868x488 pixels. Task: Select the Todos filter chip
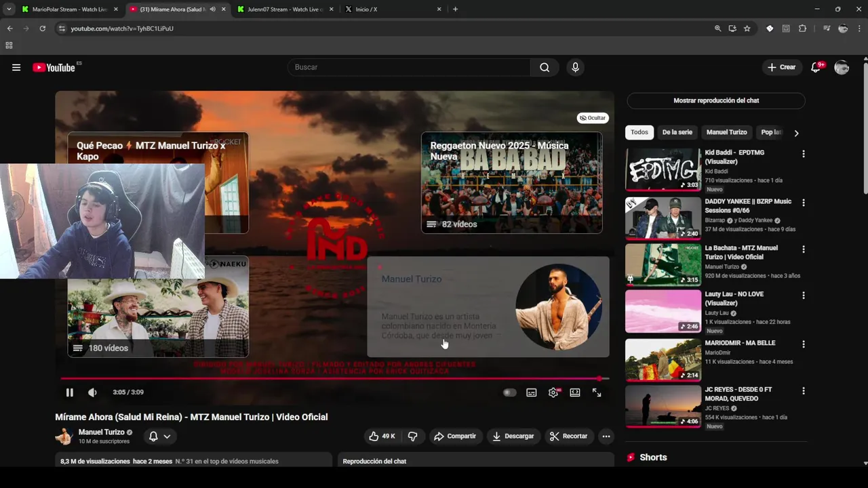point(639,132)
